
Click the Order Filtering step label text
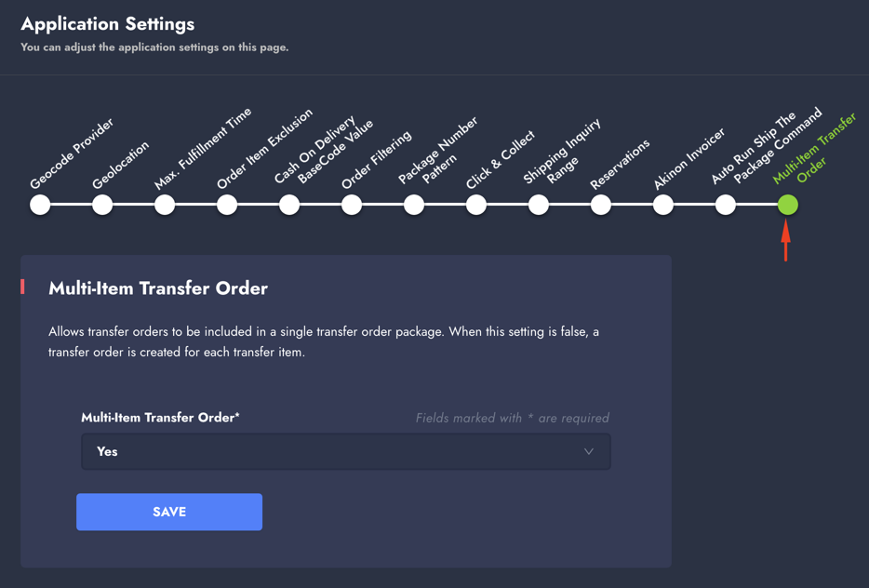(377, 161)
